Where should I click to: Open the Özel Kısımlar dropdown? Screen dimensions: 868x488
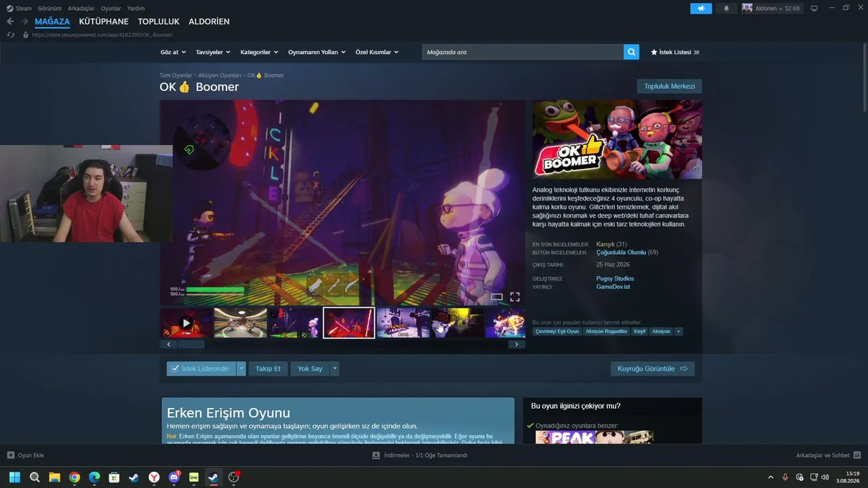click(x=377, y=52)
